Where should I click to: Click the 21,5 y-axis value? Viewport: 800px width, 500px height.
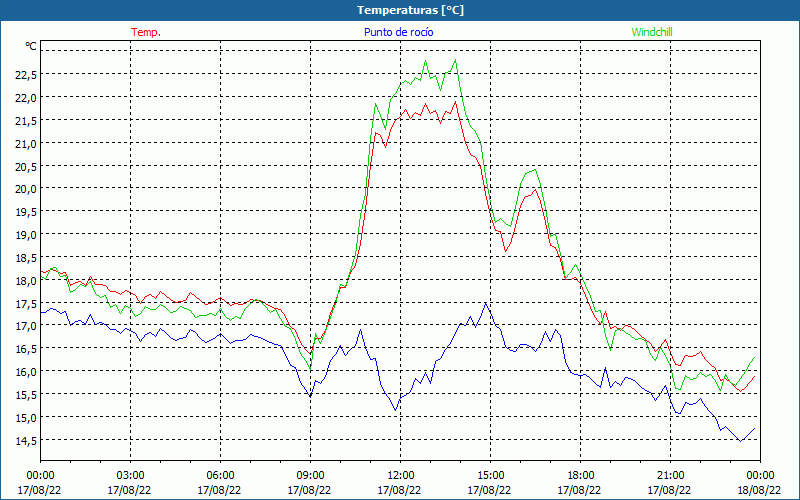26,120
